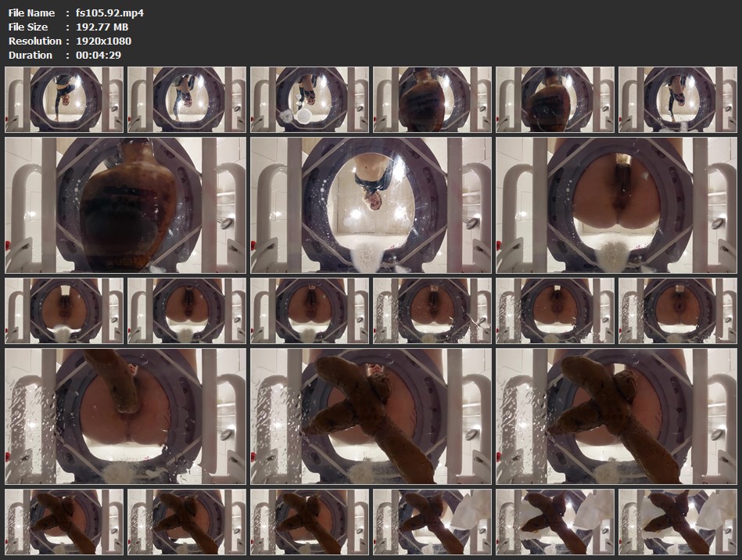The image size is (742, 560).
Task: Open the right large thumbnail in second row
Action: tap(616, 206)
